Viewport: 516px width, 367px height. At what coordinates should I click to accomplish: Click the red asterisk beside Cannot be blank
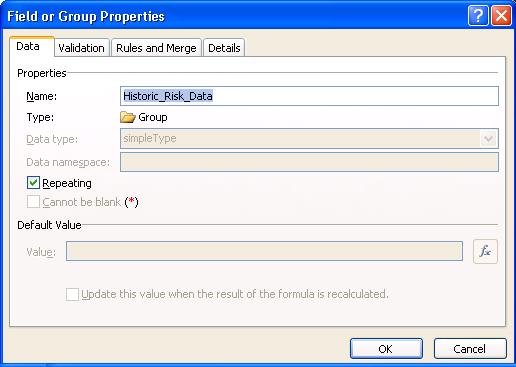[x=132, y=201]
